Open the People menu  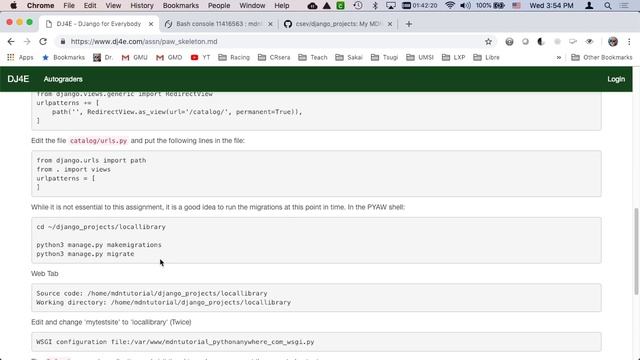click(x=219, y=6)
